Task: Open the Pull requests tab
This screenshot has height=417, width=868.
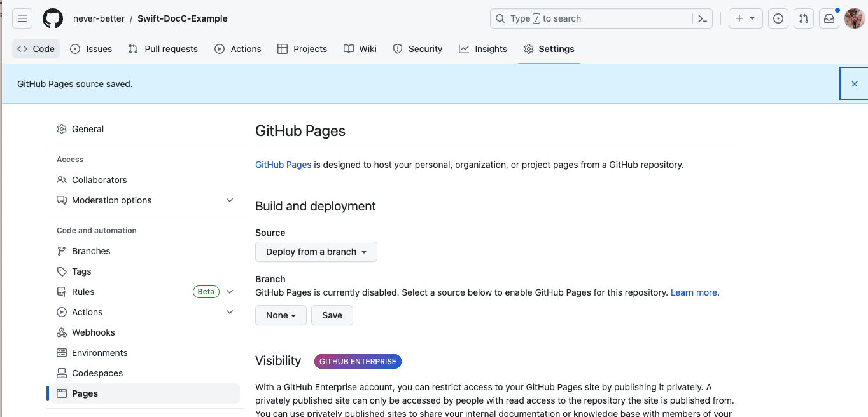Action: pos(163,49)
